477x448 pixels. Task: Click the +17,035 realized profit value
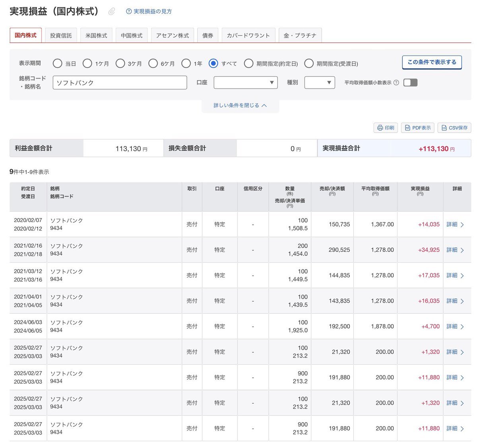[429, 275]
